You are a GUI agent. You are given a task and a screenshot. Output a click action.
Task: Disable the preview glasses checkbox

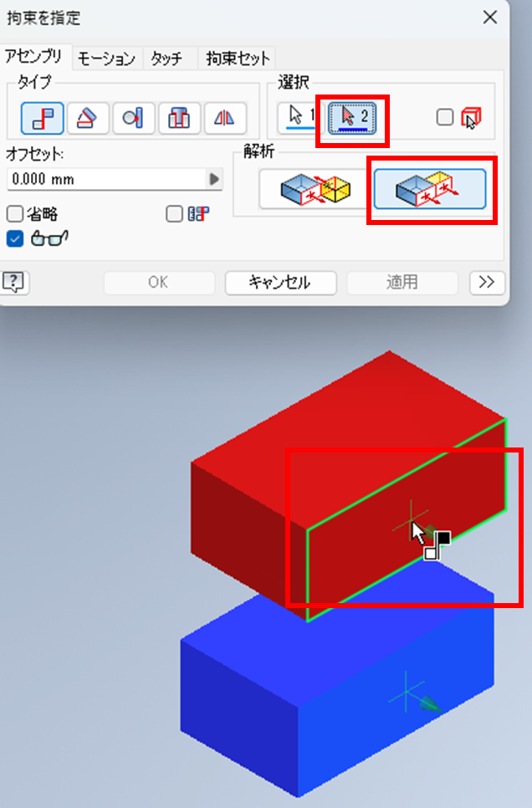pyautogui.click(x=15, y=238)
